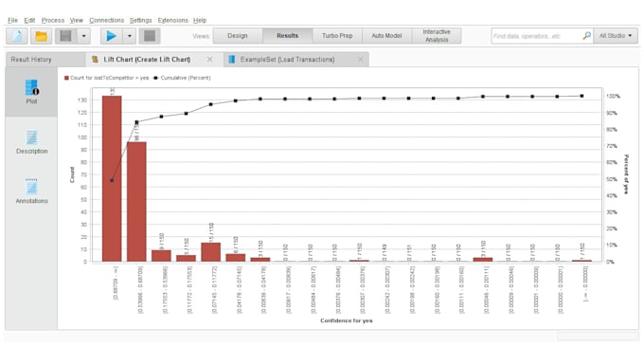Open the Settings menu

[x=140, y=20]
